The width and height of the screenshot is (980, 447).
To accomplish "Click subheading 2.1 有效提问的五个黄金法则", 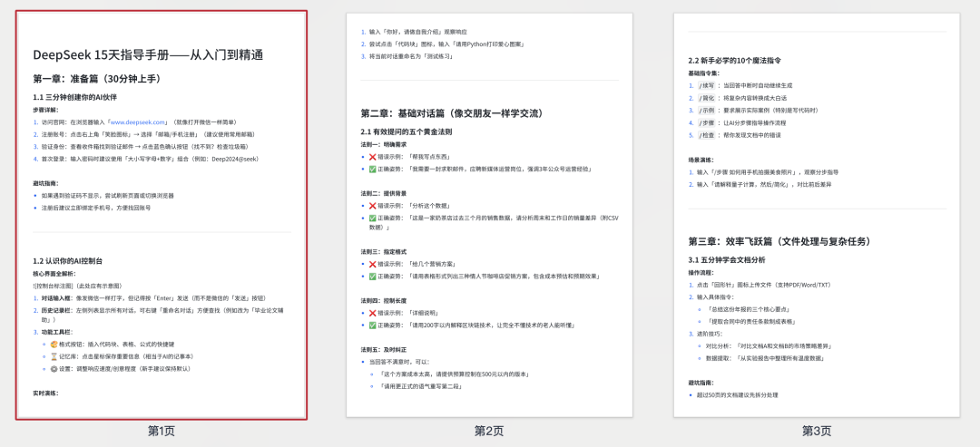I will pos(407,132).
